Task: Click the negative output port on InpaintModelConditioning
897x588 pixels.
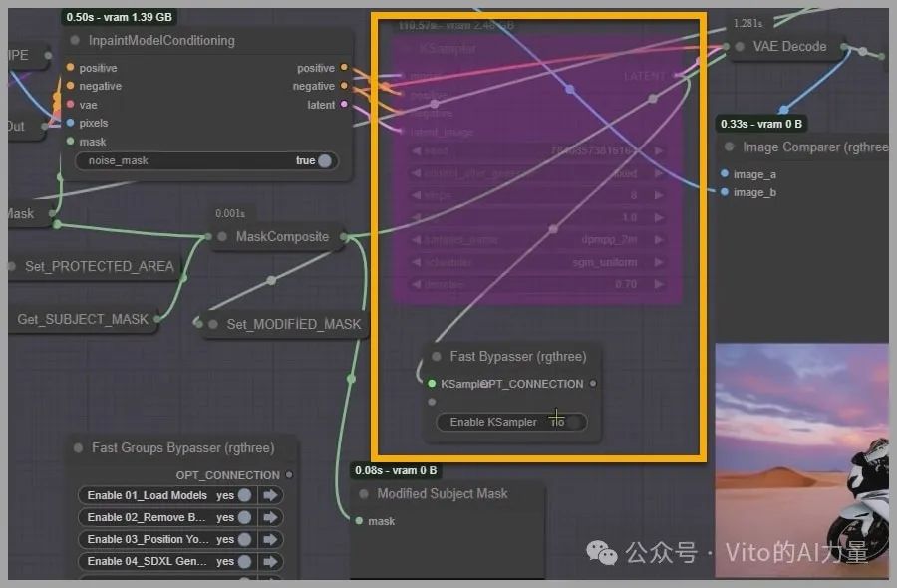Action: (344, 86)
